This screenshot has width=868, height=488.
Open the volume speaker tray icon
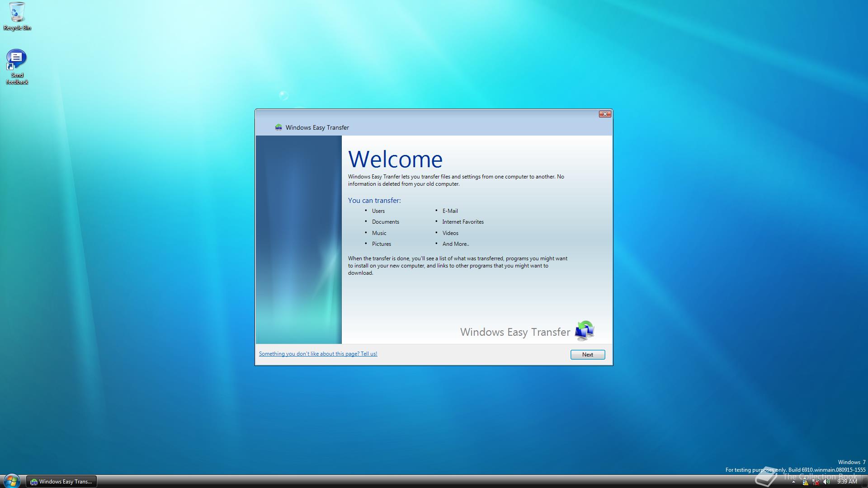826,482
